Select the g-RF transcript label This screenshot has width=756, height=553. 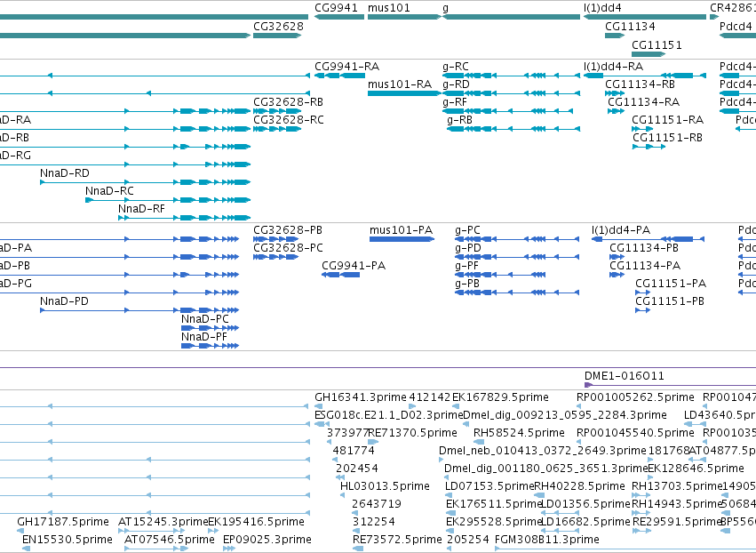[x=455, y=102]
